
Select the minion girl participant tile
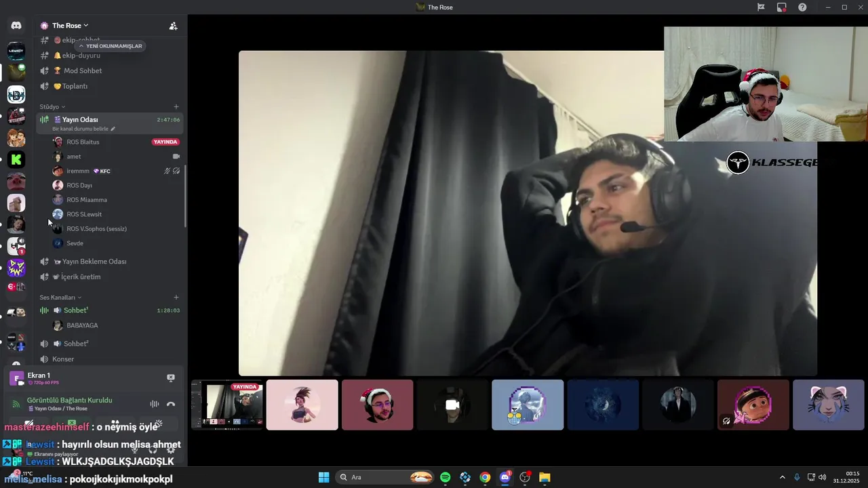(x=753, y=405)
